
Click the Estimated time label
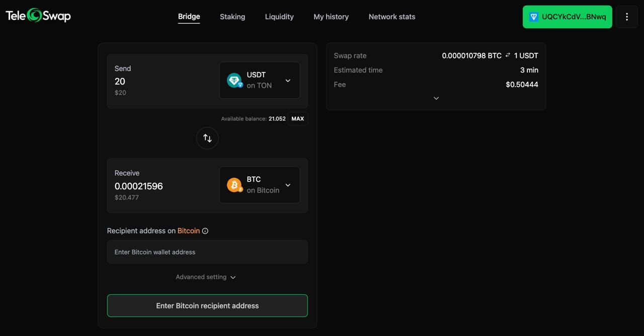point(358,70)
